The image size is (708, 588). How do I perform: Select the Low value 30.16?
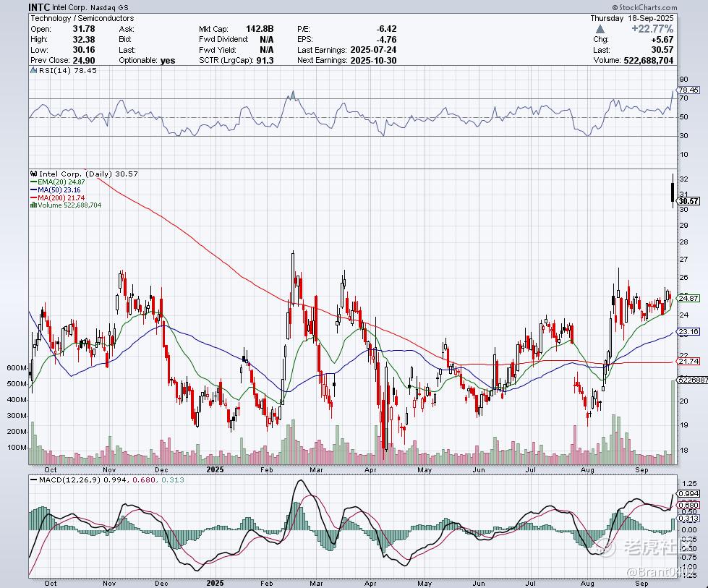pyautogui.click(x=84, y=50)
